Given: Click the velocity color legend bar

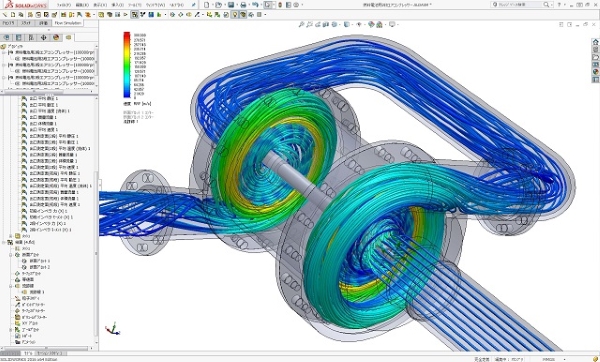Looking at the screenshot, I should [127, 65].
